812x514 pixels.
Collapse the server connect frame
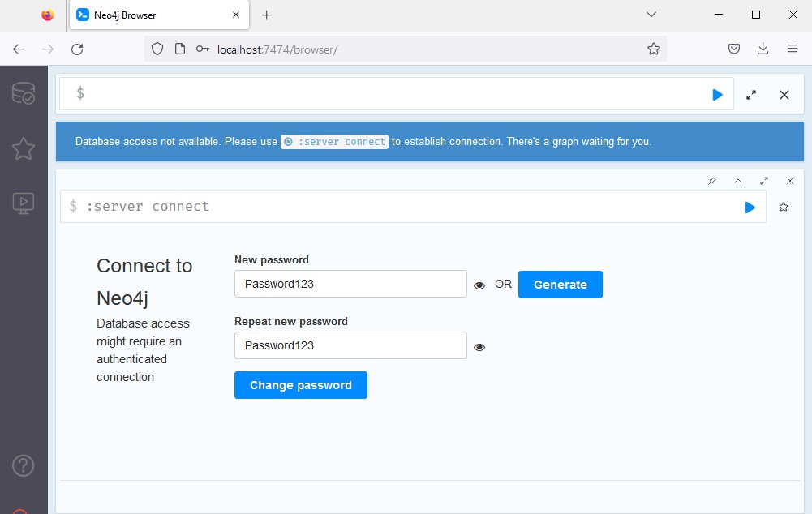point(738,181)
